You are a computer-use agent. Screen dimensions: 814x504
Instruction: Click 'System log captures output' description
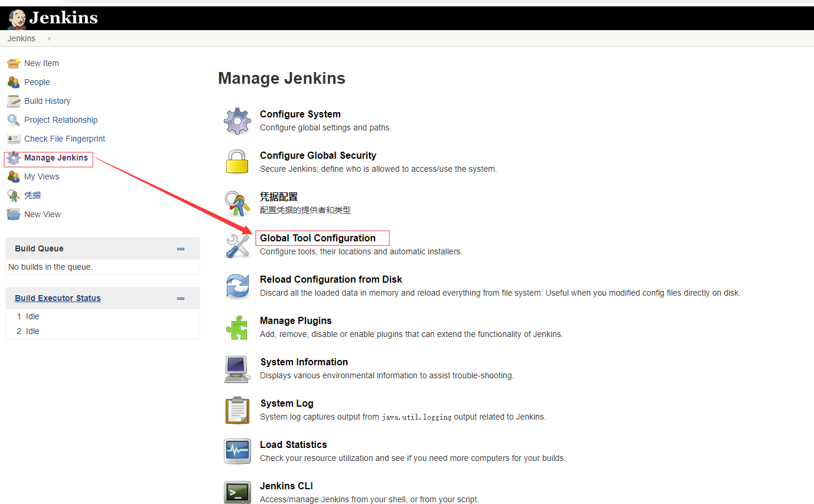pyautogui.click(x=403, y=417)
